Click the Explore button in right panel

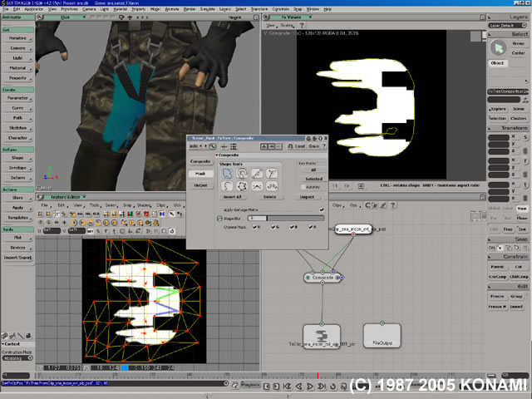498,109
